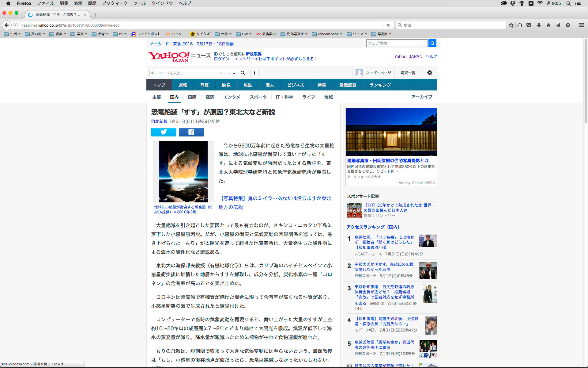Open the Firefox downloads arrow icon

pyautogui.click(x=538, y=25)
